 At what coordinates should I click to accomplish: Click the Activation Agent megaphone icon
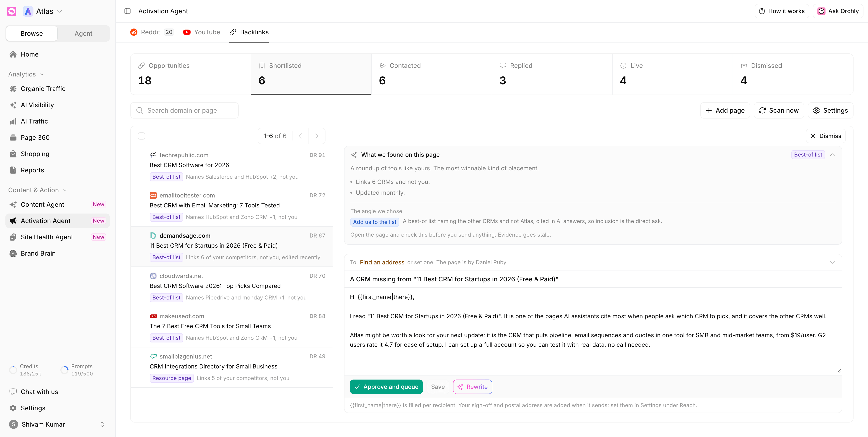tap(13, 221)
